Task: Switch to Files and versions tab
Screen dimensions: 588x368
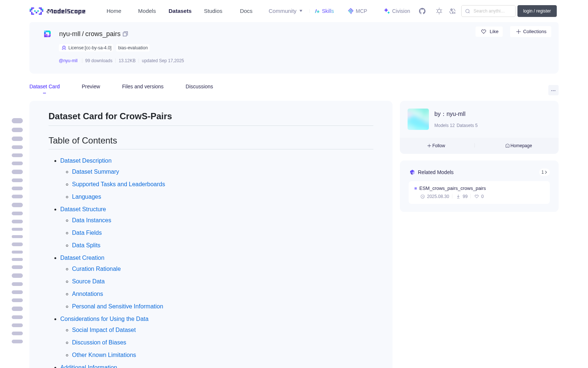Action: [x=143, y=86]
